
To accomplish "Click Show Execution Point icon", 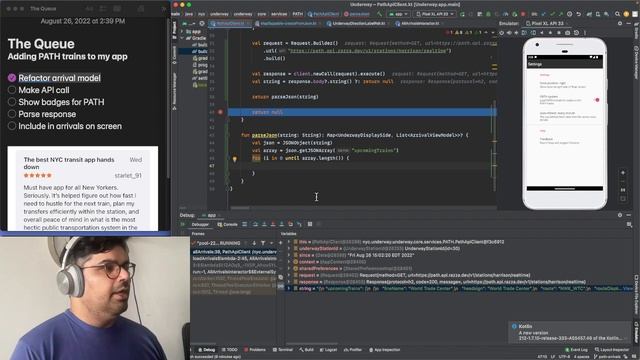I will click(244, 224).
